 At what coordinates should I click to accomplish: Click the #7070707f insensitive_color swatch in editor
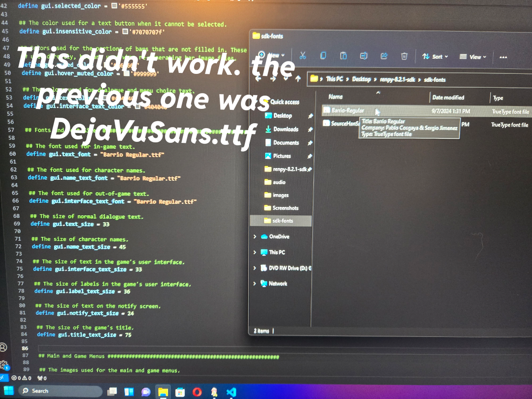pos(125,32)
